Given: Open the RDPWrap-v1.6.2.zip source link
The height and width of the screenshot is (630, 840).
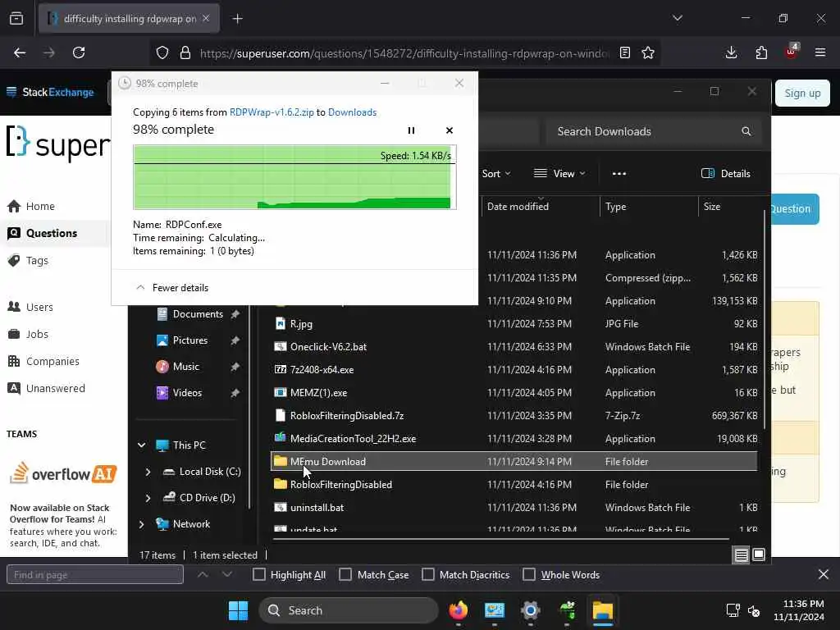Looking at the screenshot, I should pyautogui.click(x=272, y=112).
